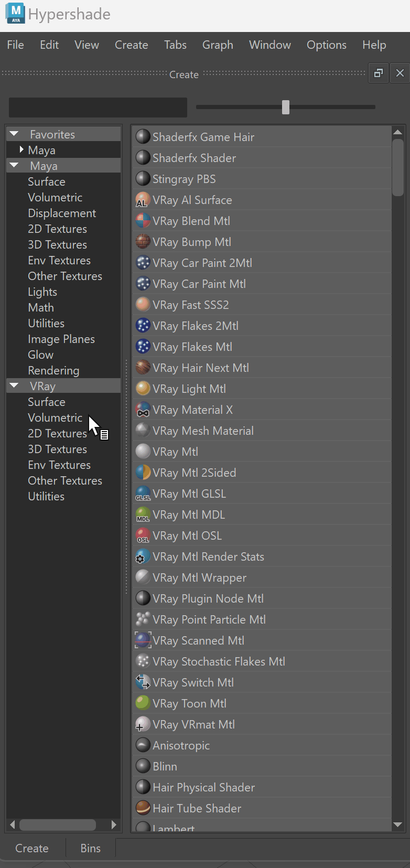Click the VRay Mtl Render Stats gear icon
The height and width of the screenshot is (868, 410).
143,556
